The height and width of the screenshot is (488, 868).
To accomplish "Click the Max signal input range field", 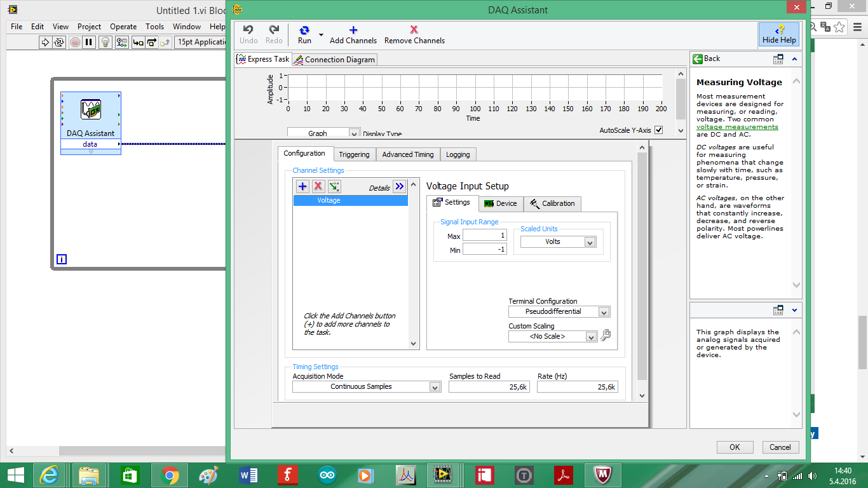I will [x=484, y=235].
